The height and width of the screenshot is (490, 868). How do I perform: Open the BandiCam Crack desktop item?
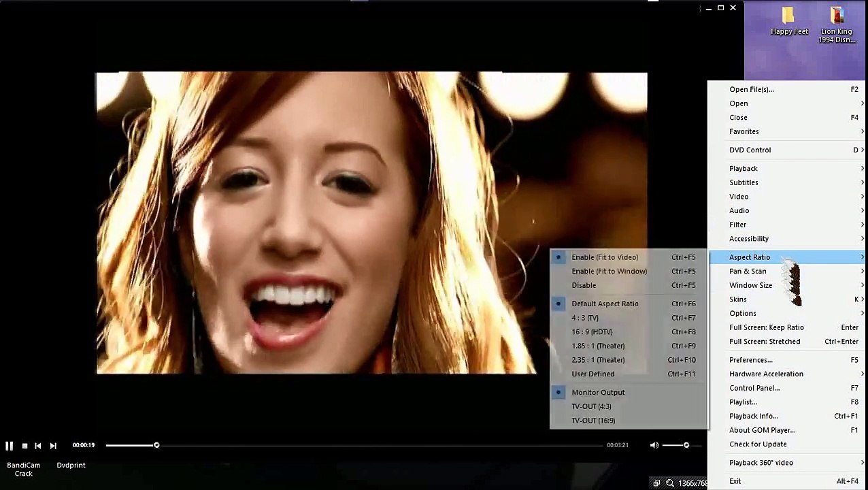point(24,469)
